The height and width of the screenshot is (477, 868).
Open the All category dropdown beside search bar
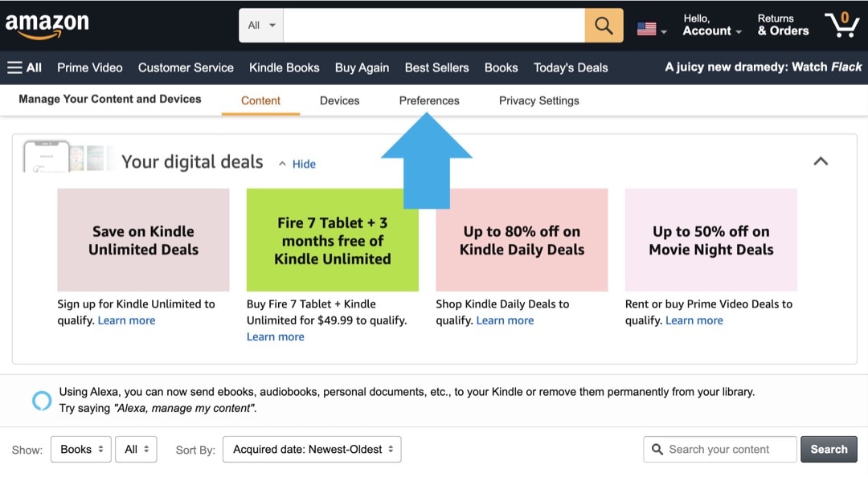click(259, 25)
